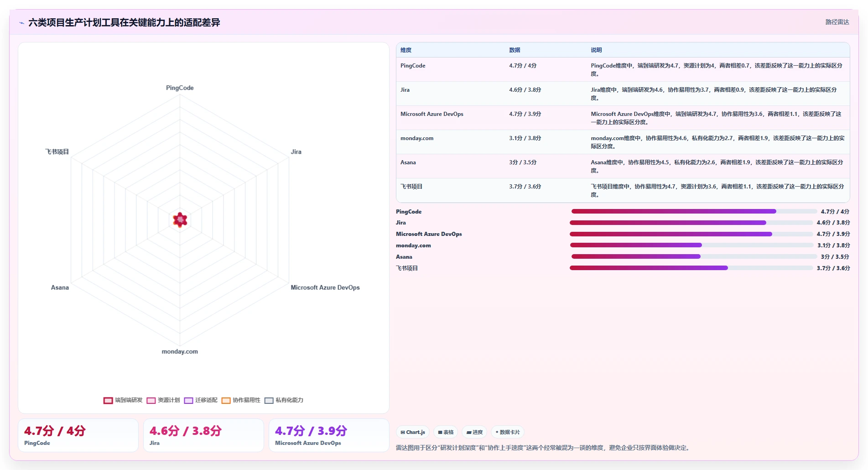868x470 pixels.
Task: Click the Jira radar axis label
Action: coord(296,151)
